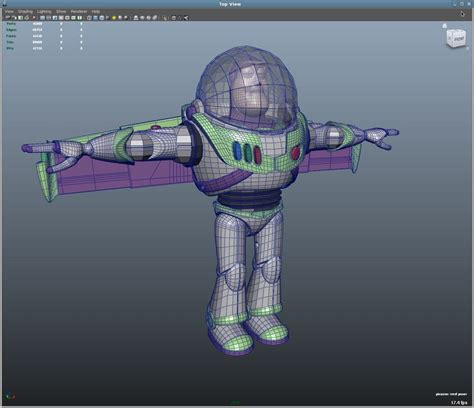Viewport: 474px width, 408px height.
Task: Click the last icon in the panel toolbar
Action: coord(186,18)
